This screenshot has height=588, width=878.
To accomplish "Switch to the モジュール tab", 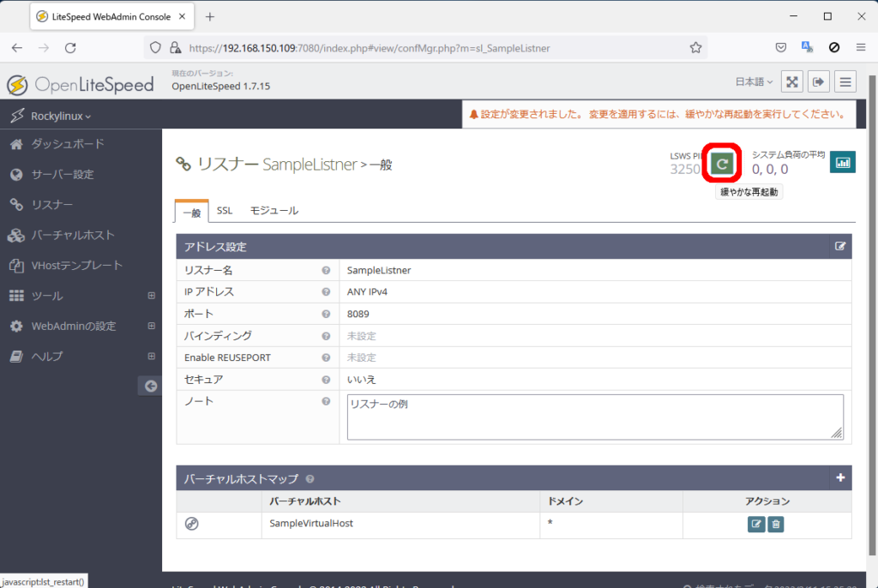I will [x=274, y=211].
